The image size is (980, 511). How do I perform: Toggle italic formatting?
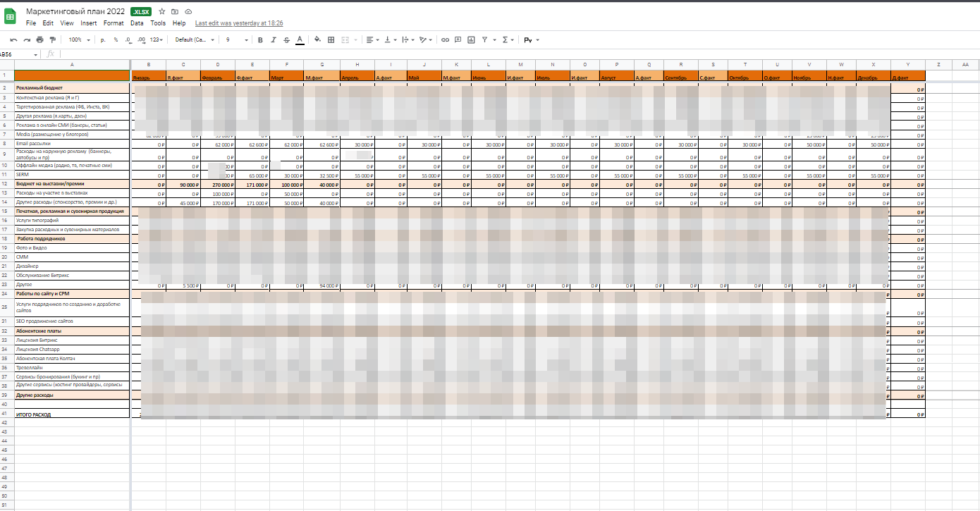coord(274,40)
